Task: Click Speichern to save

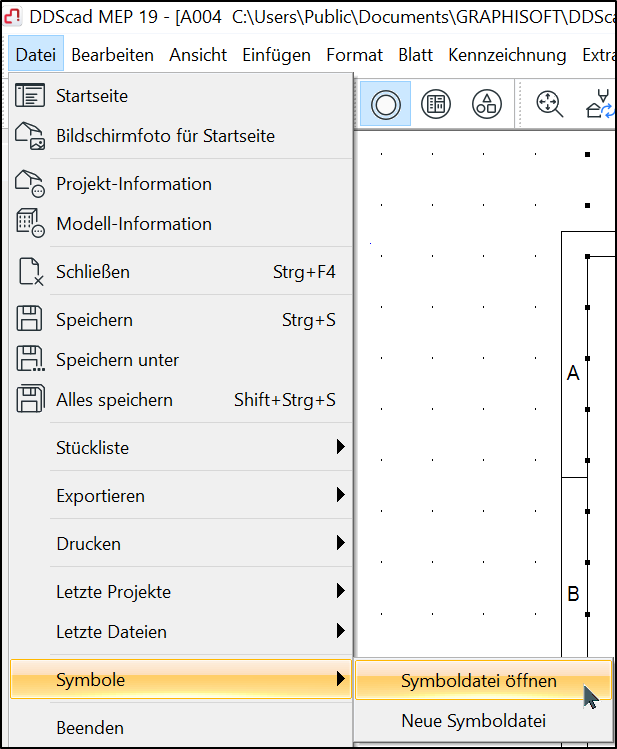Action: click(x=94, y=320)
